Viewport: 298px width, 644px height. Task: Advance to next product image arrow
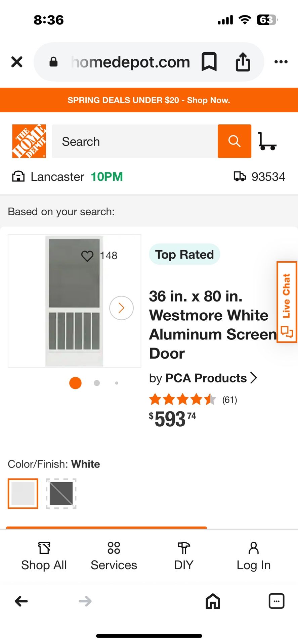tap(121, 308)
